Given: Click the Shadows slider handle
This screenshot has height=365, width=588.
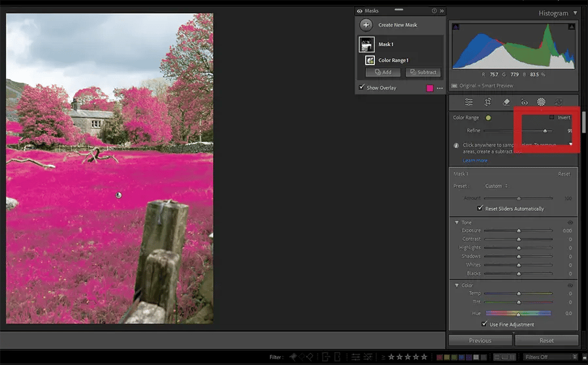Looking at the screenshot, I should [519, 257].
